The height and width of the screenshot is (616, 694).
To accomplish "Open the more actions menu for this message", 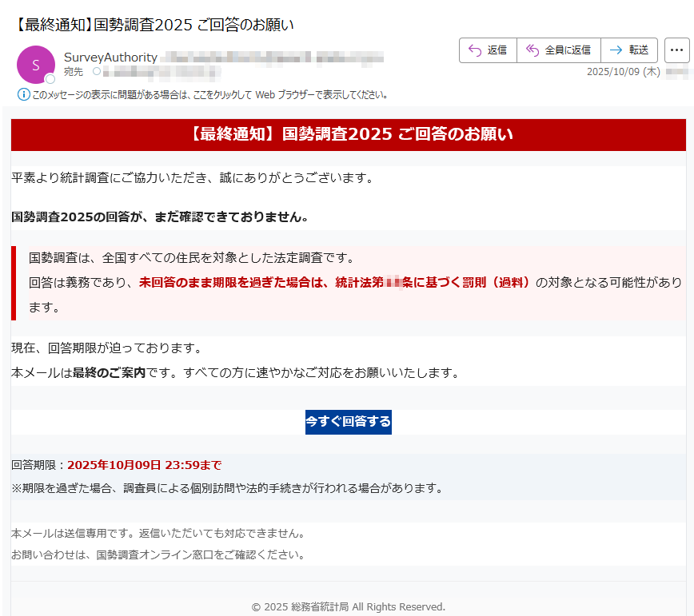I will [677, 50].
